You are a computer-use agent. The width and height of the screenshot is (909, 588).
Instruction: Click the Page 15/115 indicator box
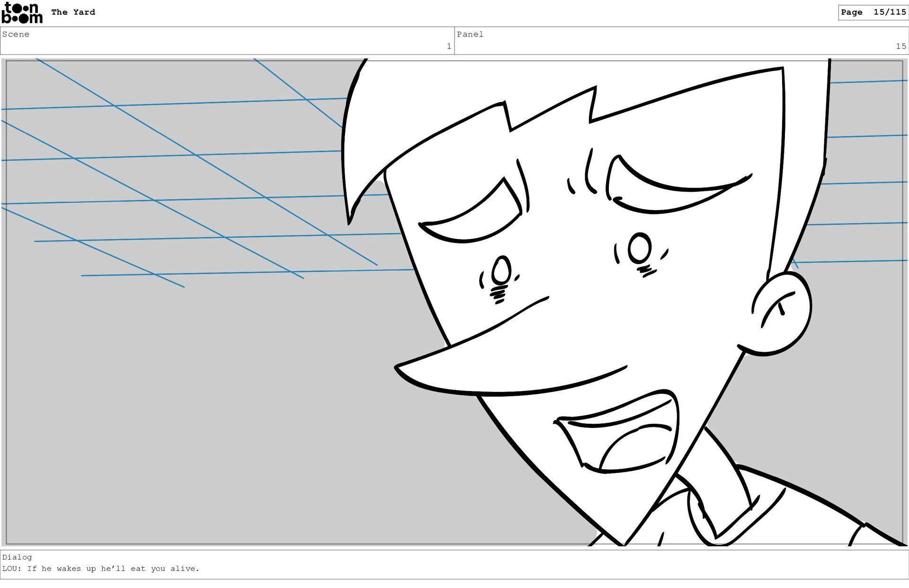pyautogui.click(x=873, y=12)
